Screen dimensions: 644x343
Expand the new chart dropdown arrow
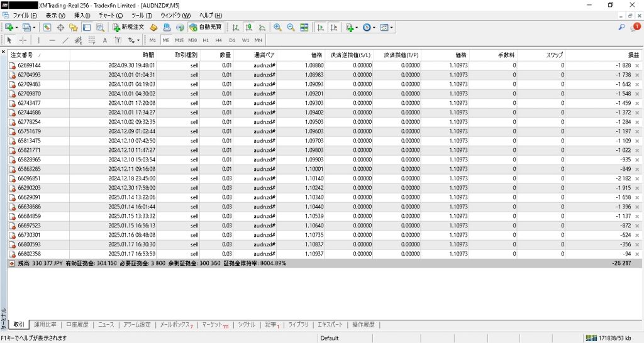coord(16,28)
